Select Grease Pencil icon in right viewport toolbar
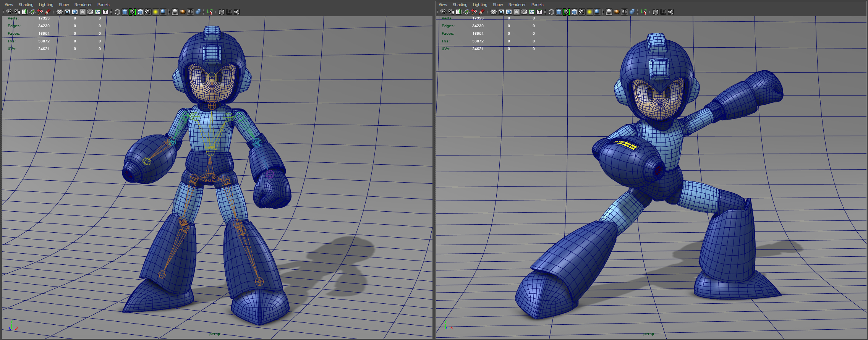Viewport: 868px width, 340px height. point(482,12)
